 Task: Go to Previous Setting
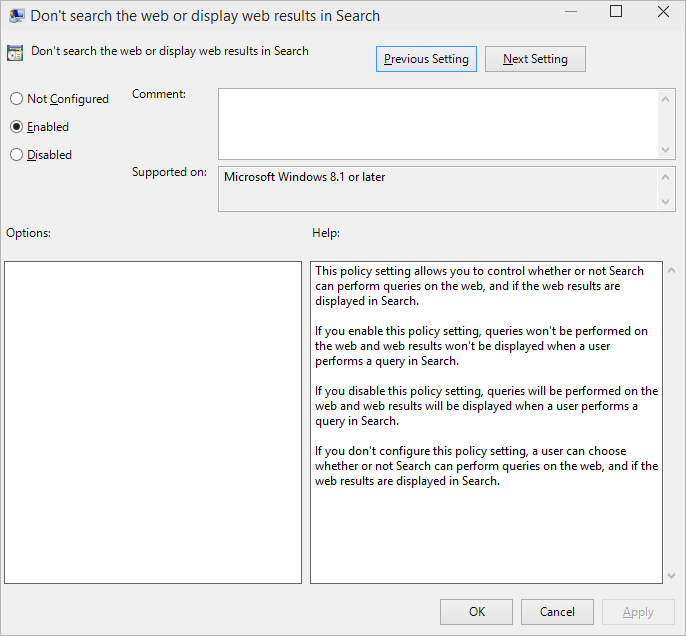[x=426, y=59]
